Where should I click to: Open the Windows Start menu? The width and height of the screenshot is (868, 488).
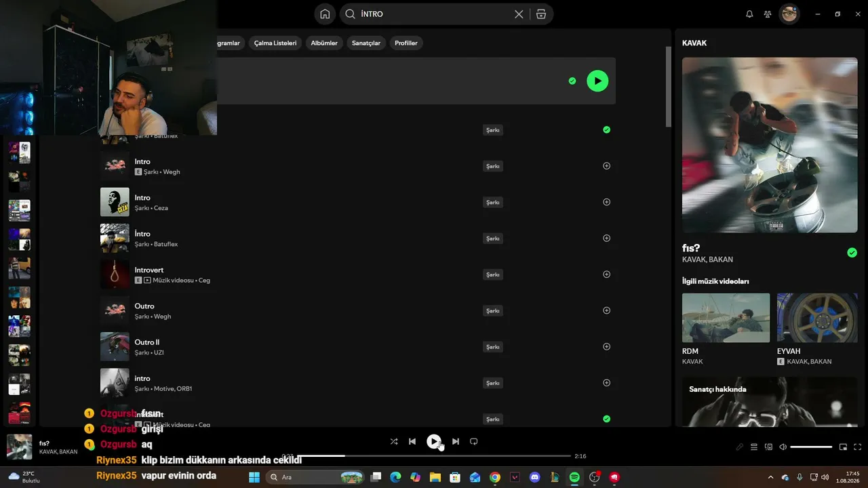click(x=254, y=477)
